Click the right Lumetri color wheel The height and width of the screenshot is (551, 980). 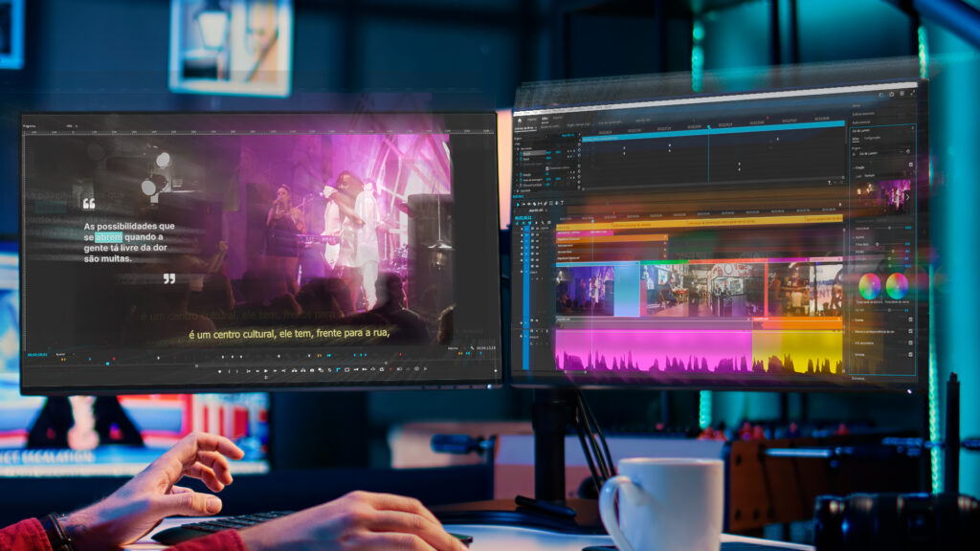point(897,286)
